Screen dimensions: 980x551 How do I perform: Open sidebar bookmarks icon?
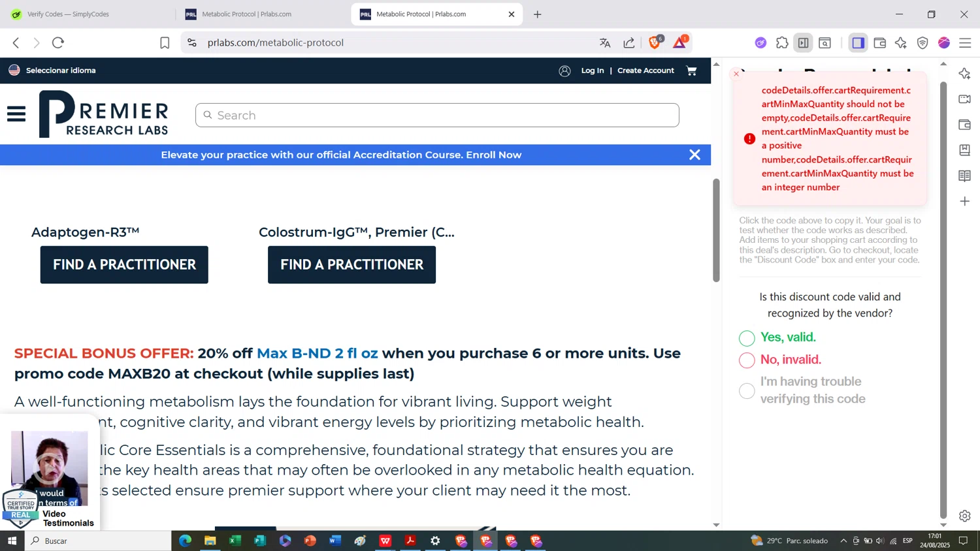click(x=965, y=150)
